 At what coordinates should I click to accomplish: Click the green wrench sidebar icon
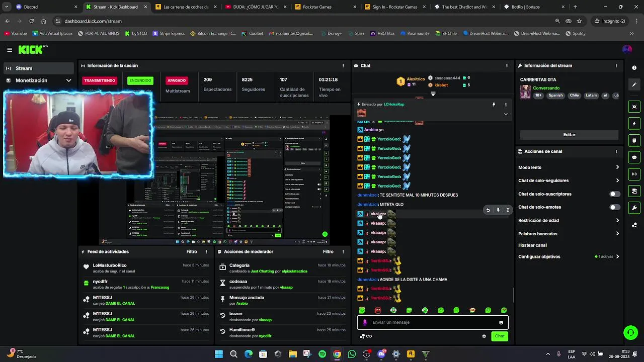pyautogui.click(x=634, y=208)
